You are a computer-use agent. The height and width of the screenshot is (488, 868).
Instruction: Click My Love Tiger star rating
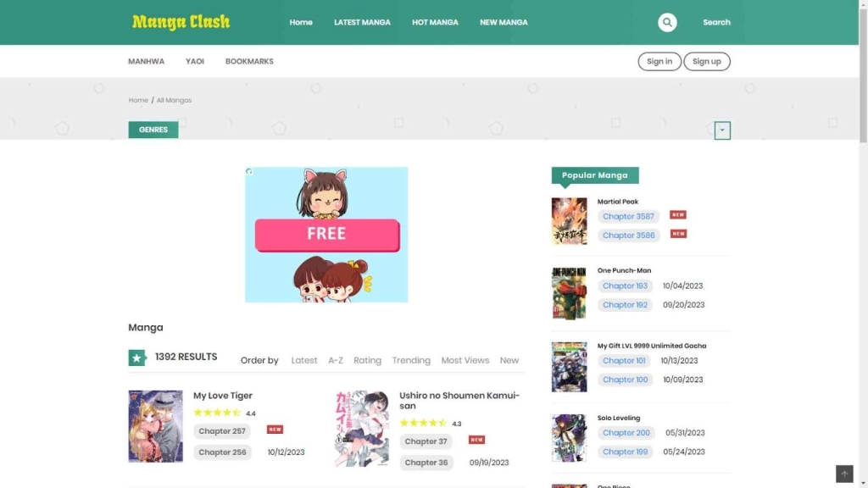pyautogui.click(x=218, y=413)
